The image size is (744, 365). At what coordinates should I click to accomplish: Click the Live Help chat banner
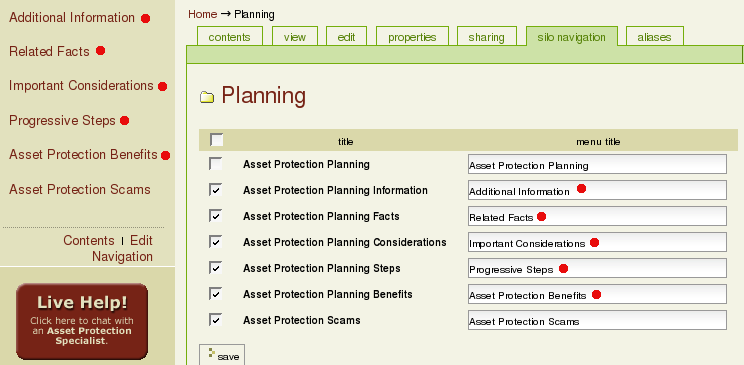click(x=82, y=321)
